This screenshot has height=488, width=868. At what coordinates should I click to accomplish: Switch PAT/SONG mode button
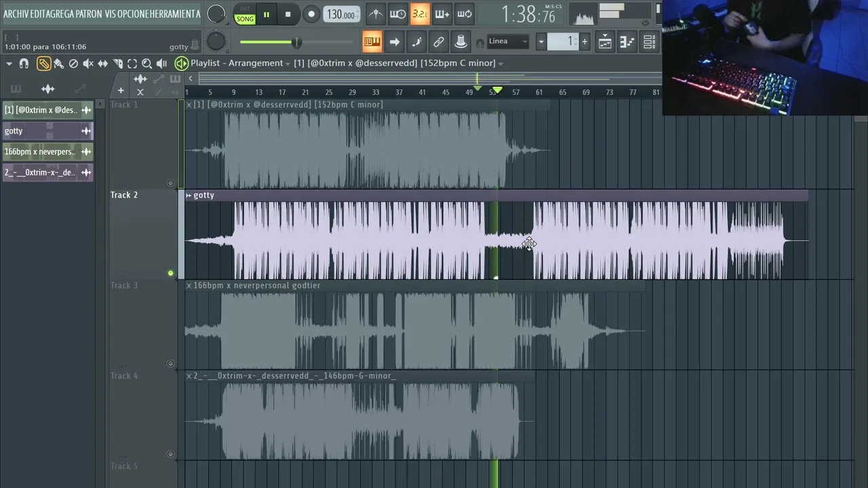coord(245,15)
